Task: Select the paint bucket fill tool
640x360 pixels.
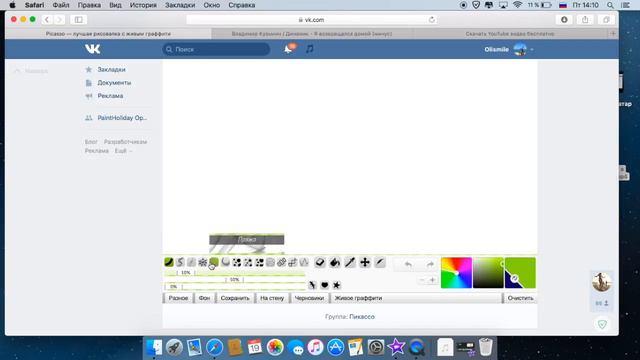Action: click(x=335, y=262)
